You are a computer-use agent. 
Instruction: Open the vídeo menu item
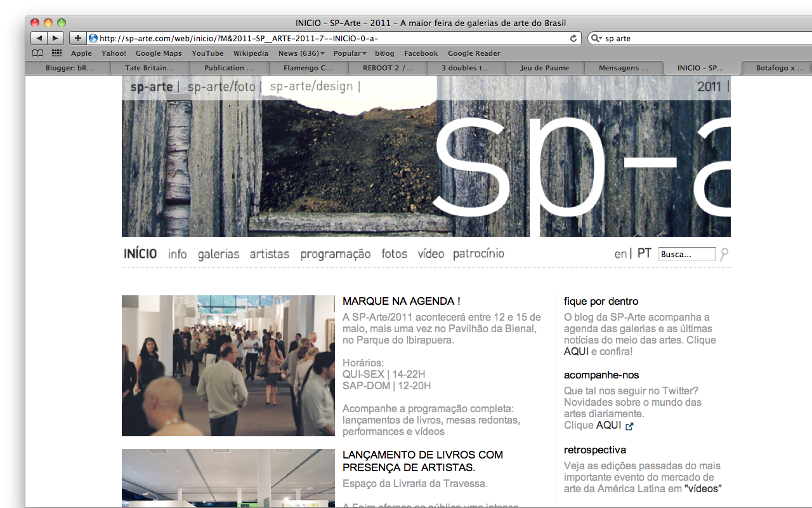pos(431,254)
